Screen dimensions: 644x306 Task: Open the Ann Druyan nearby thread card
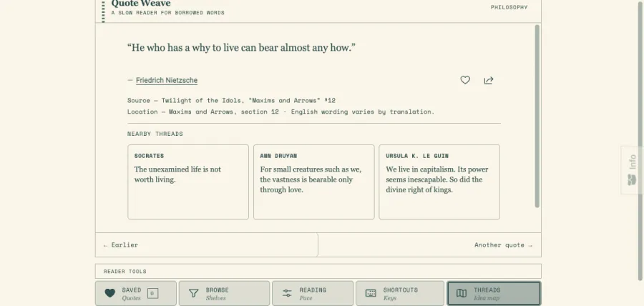click(x=314, y=182)
